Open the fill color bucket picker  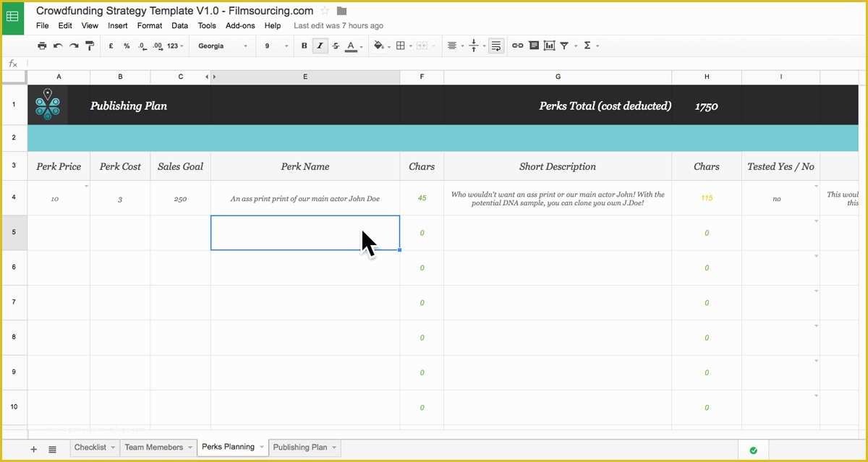coord(380,46)
